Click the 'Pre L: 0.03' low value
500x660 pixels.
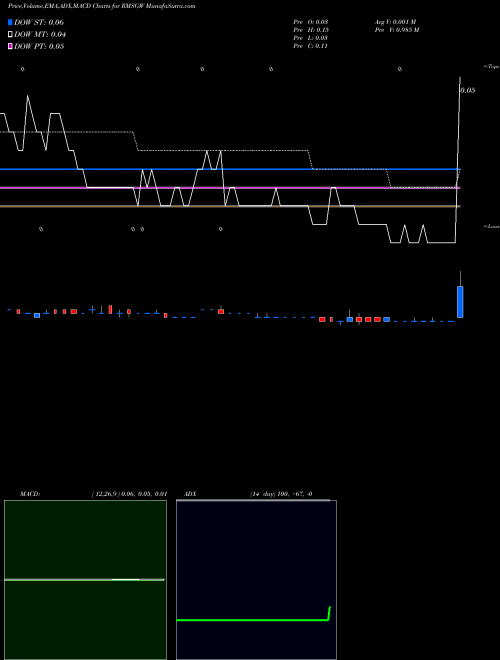(x=311, y=38)
